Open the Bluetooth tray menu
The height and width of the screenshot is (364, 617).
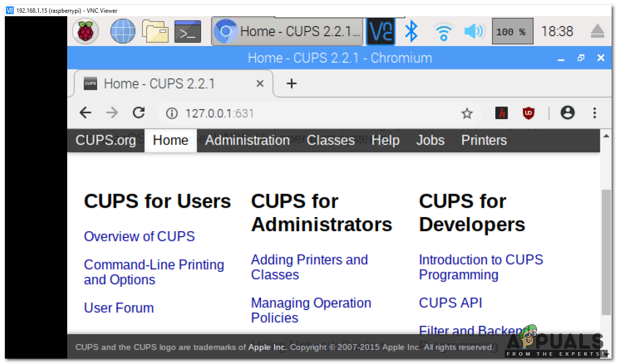click(411, 31)
